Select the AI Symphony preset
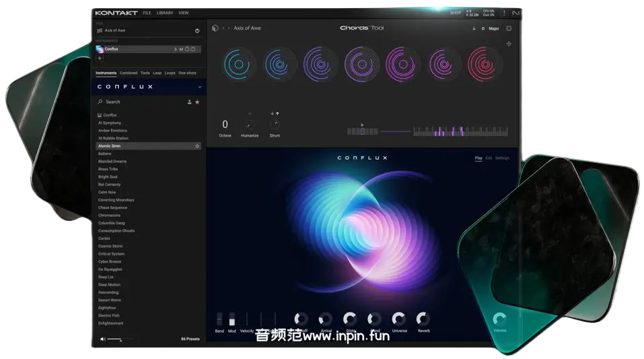The image size is (644, 359). (x=110, y=123)
